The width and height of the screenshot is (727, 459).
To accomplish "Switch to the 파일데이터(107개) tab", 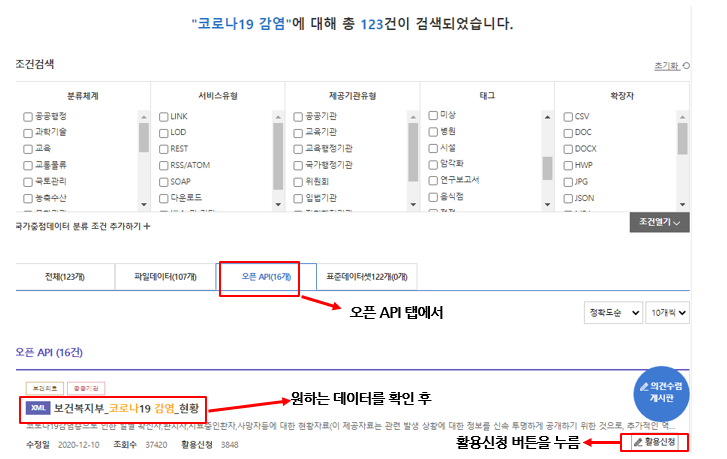I will pyautogui.click(x=166, y=277).
